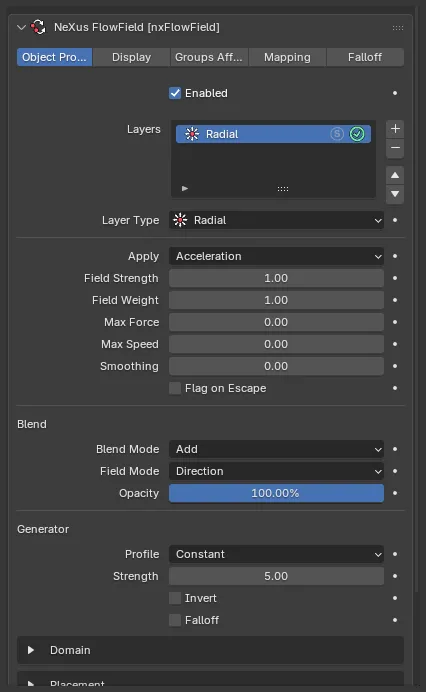
Task: Click animate dot next to Field Strength
Action: [x=395, y=278]
